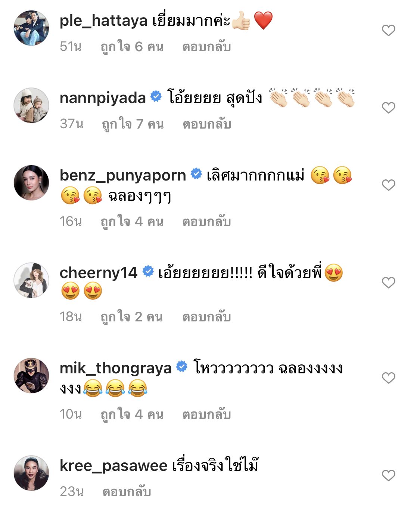Screen dimensions: 420x515
Task: Like mik_thongraya's comment
Action: pos(388,378)
